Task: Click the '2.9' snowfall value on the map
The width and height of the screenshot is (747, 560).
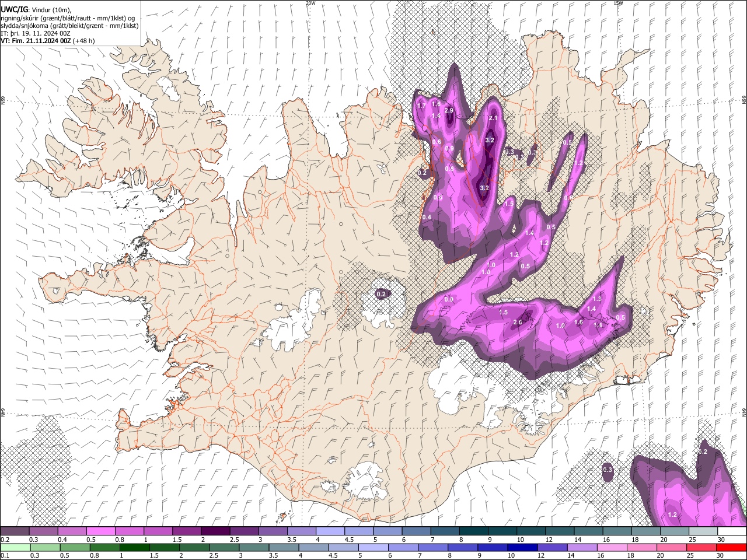Action: (449, 110)
